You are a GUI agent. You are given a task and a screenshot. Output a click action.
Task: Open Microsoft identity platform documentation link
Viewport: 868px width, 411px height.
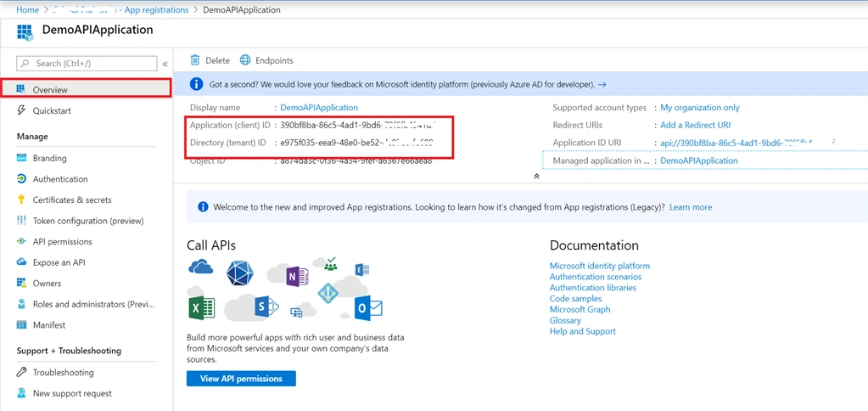tap(600, 266)
